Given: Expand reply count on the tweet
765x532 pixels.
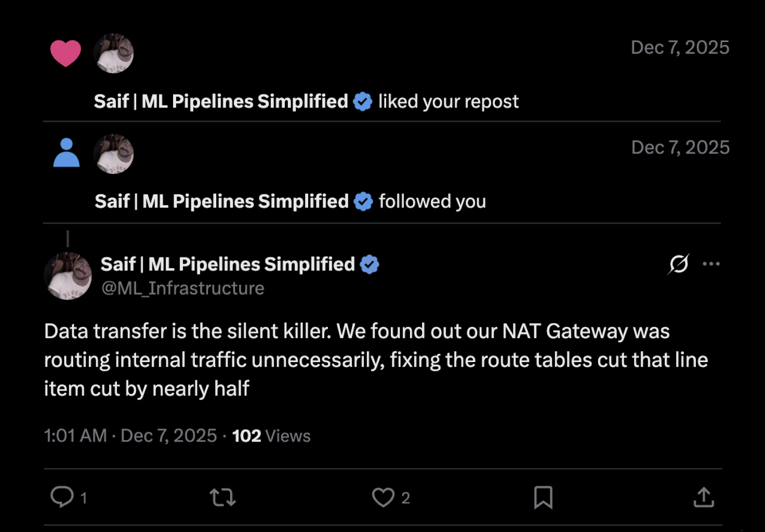Looking at the screenshot, I should click(83, 497).
